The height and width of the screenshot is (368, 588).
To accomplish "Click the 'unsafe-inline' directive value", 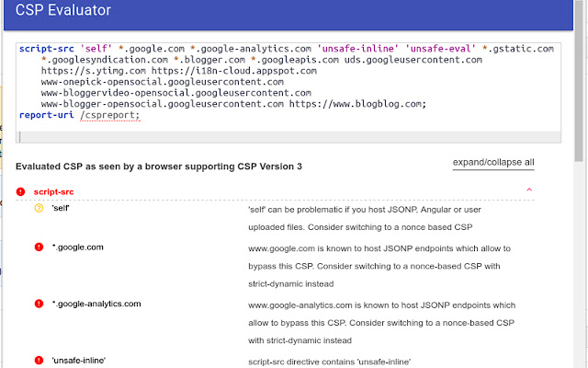I will (x=78, y=360).
